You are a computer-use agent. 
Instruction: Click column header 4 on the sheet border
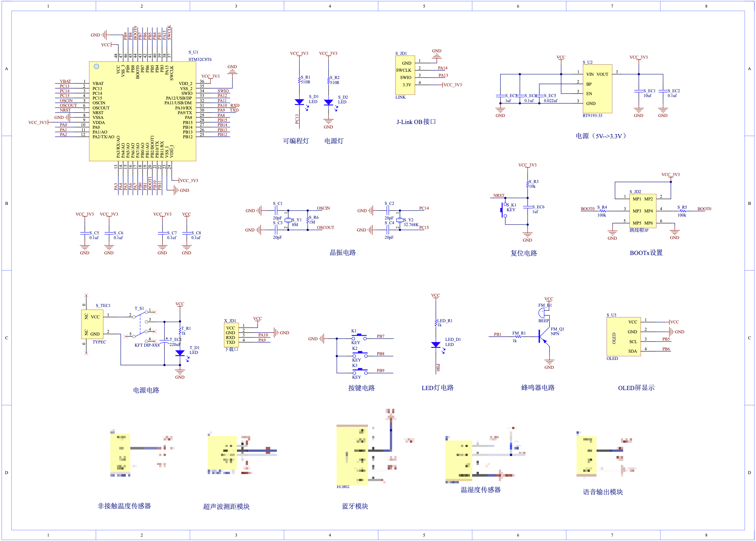pos(330,5)
